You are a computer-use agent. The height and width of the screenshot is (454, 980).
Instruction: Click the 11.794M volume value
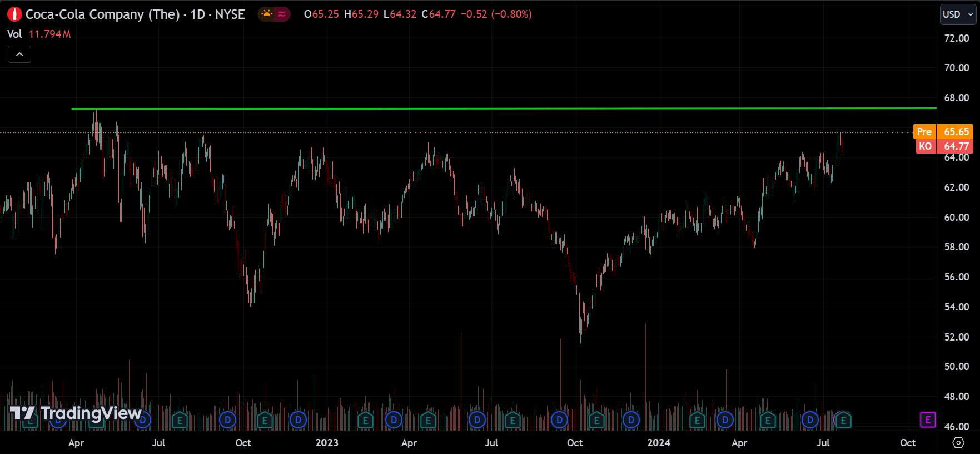click(x=50, y=34)
